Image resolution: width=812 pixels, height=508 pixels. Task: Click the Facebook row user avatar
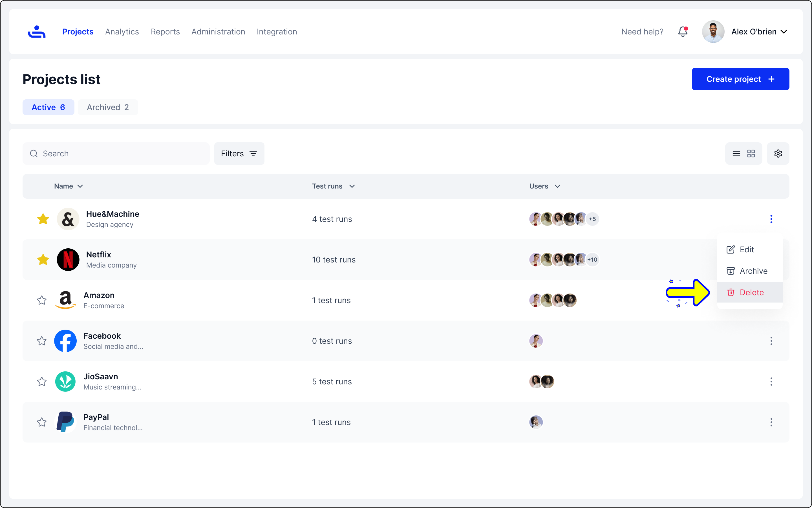coord(536,341)
